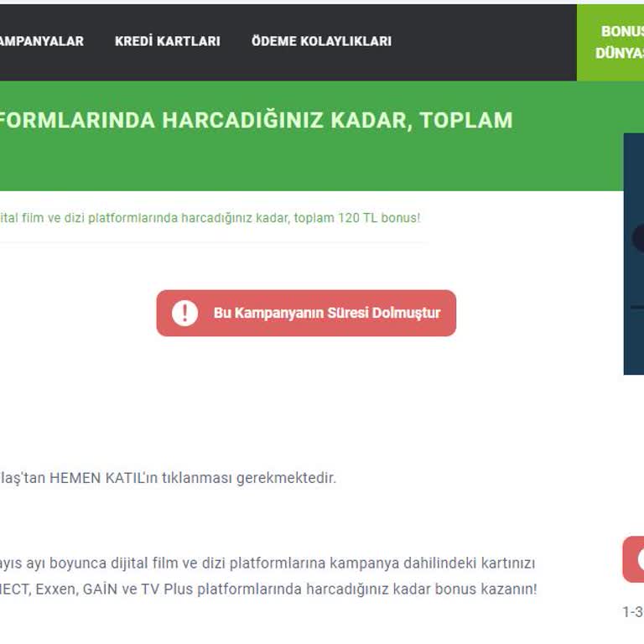Click the red button beside the campaign description
The image size is (644, 644).
633,559
